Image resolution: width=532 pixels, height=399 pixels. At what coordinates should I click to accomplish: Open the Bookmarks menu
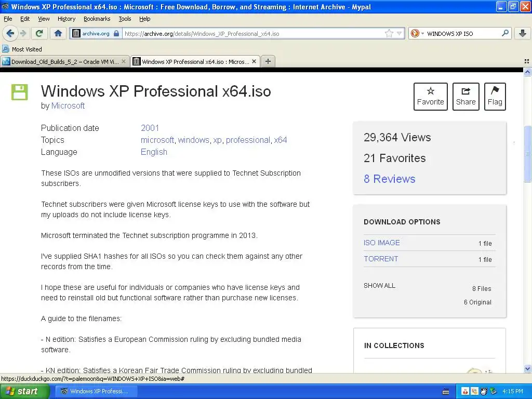(97, 19)
